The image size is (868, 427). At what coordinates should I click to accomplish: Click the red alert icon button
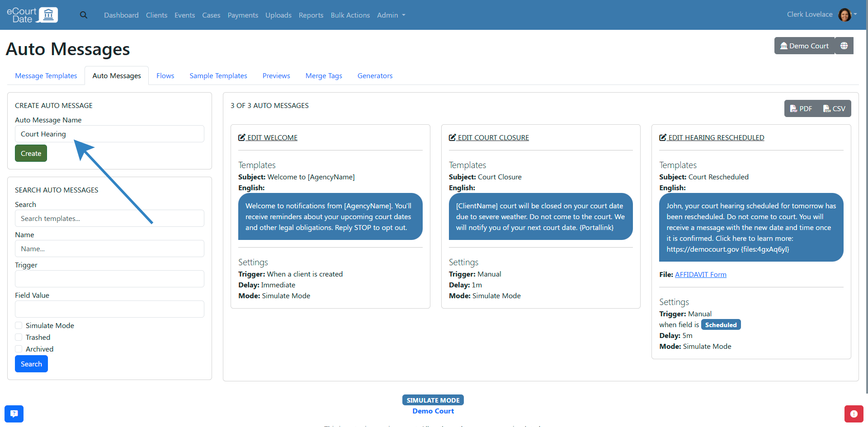854,413
